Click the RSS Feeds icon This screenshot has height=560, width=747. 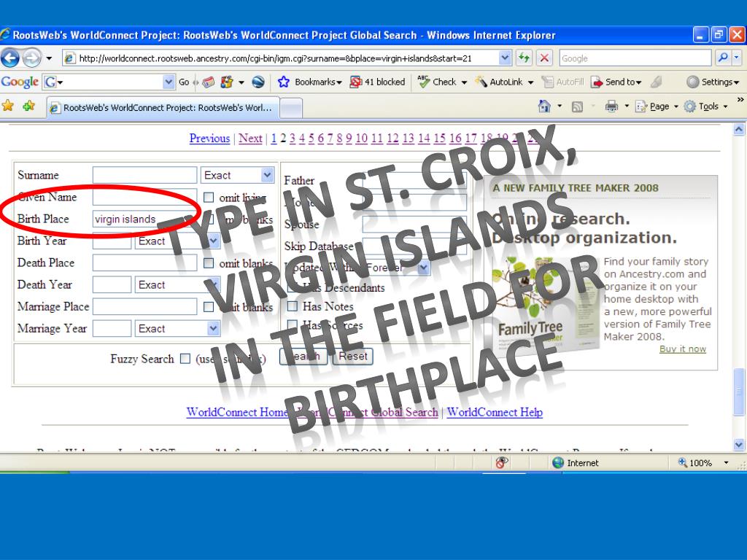click(x=577, y=106)
